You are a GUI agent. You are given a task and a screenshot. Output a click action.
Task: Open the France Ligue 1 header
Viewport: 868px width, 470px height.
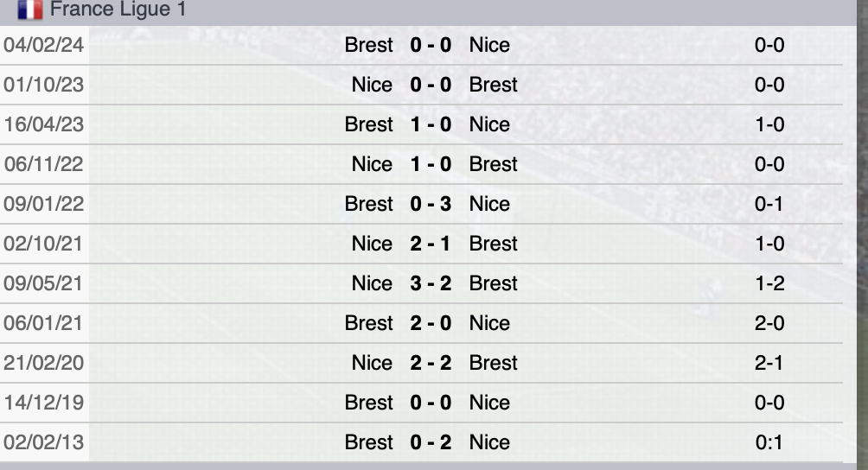118,10
